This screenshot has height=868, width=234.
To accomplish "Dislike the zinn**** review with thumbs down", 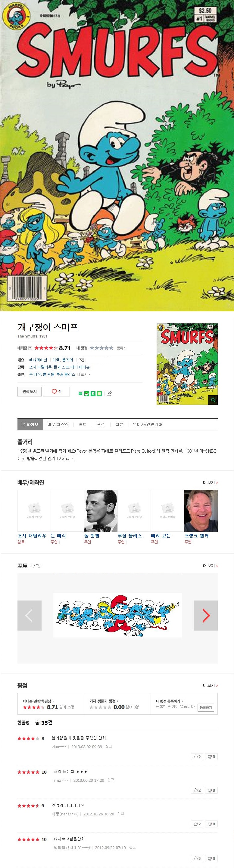I will tap(211, 756).
